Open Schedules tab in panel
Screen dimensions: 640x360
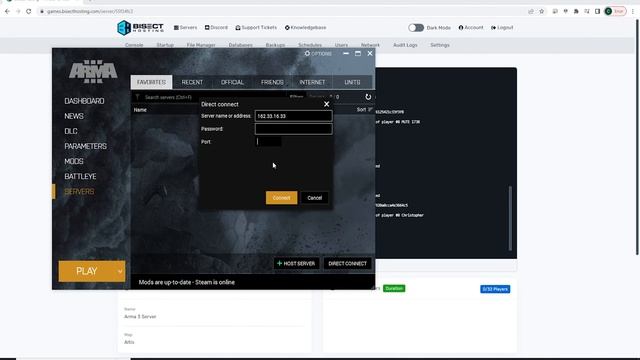point(310,45)
